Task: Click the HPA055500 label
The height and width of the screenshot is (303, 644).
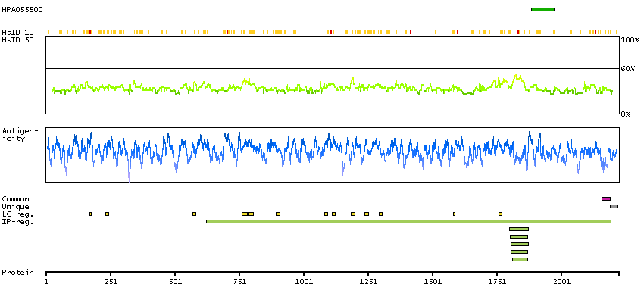Action: click(22, 9)
